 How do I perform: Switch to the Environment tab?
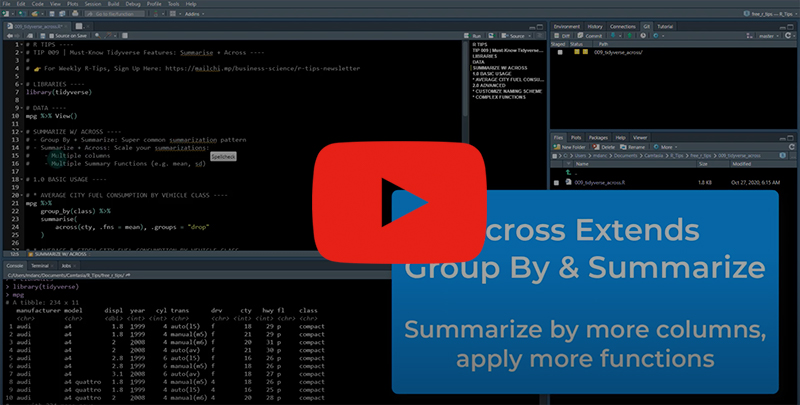click(x=566, y=27)
